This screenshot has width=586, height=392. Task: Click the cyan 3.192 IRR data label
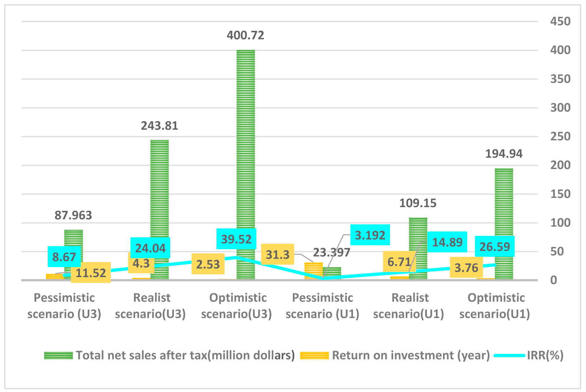pyautogui.click(x=370, y=235)
